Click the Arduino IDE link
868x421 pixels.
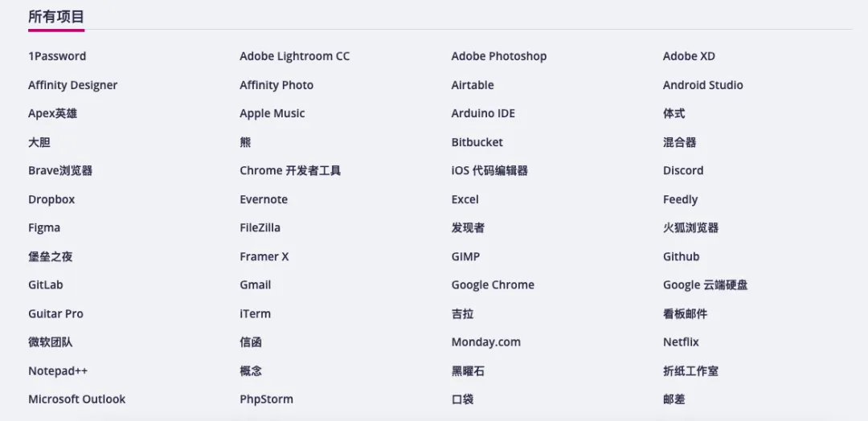[x=483, y=113]
